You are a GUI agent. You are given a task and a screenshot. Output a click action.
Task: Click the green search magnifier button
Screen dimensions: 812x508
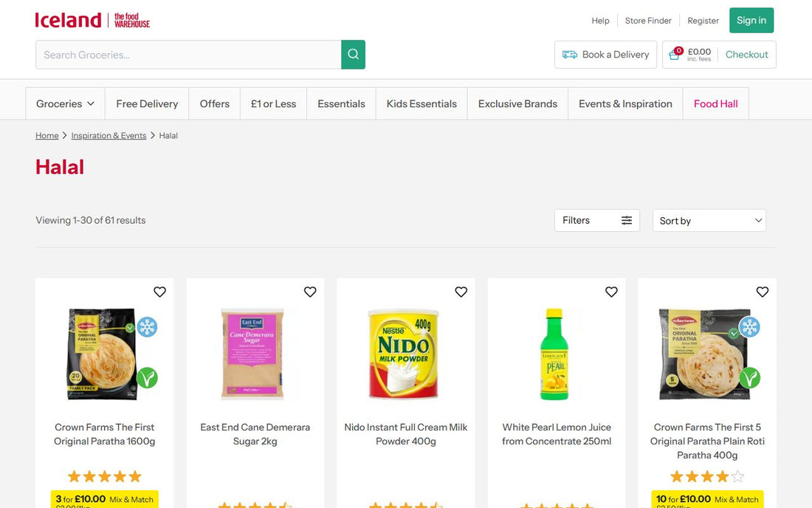pyautogui.click(x=353, y=55)
